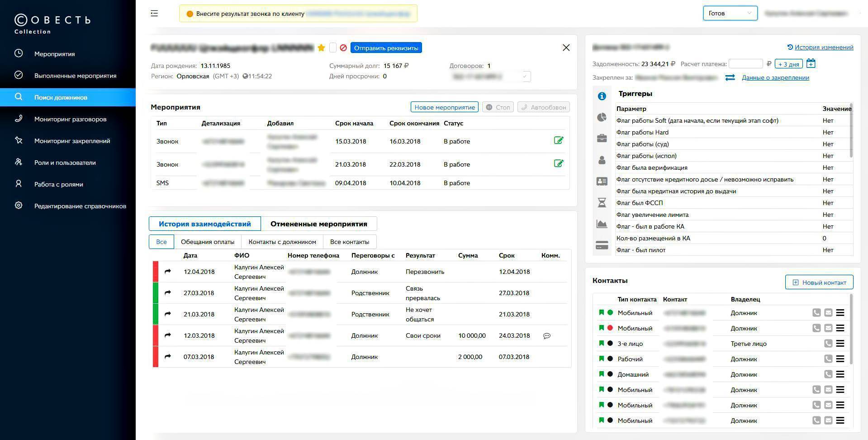Open Работа с ролями page
Image resolution: width=868 pixels, height=440 pixels.
(68, 184)
